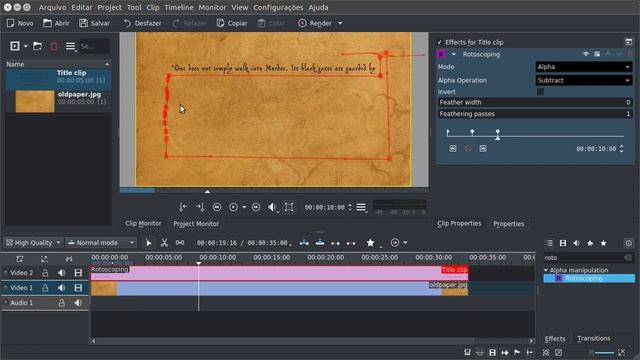Viewport: 640px width, 360px height.
Task: Create a folder in project bin
Action: 38,46
